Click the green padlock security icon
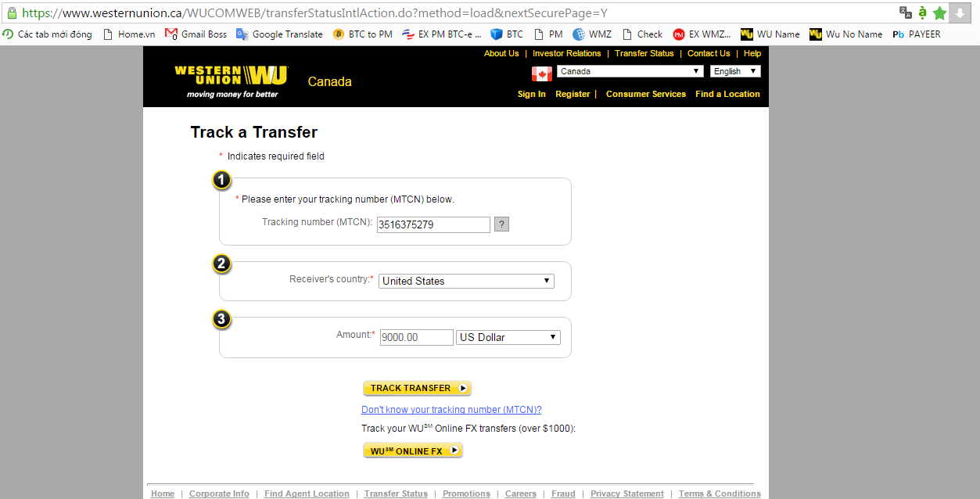Viewport: 980px width, 499px height. click(12, 13)
